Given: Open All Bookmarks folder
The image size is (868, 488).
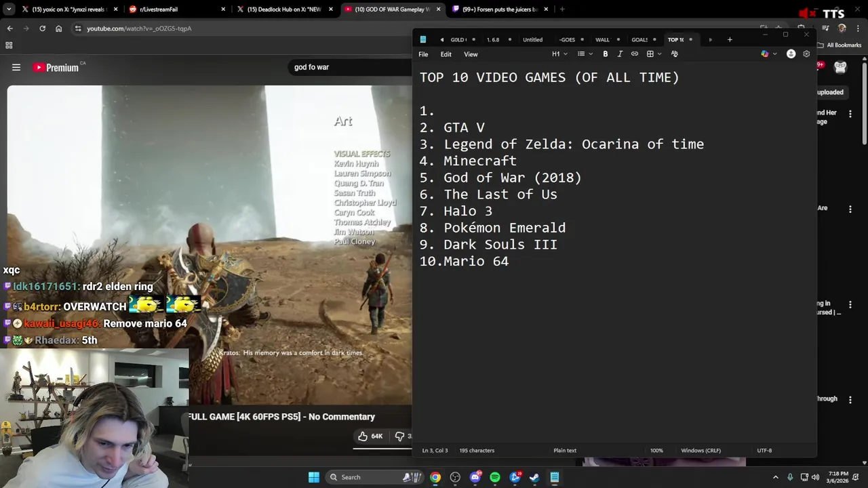Looking at the screenshot, I should click(840, 45).
